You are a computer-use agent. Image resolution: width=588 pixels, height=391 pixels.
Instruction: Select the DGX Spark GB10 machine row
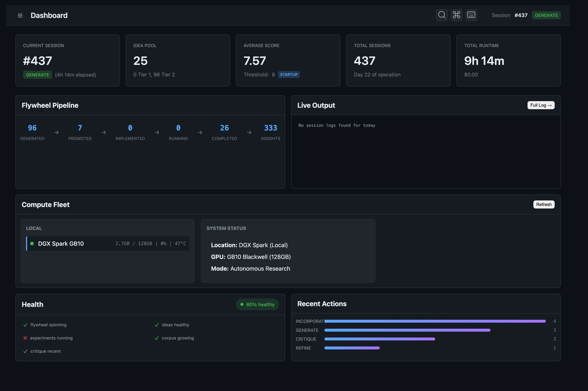click(108, 244)
